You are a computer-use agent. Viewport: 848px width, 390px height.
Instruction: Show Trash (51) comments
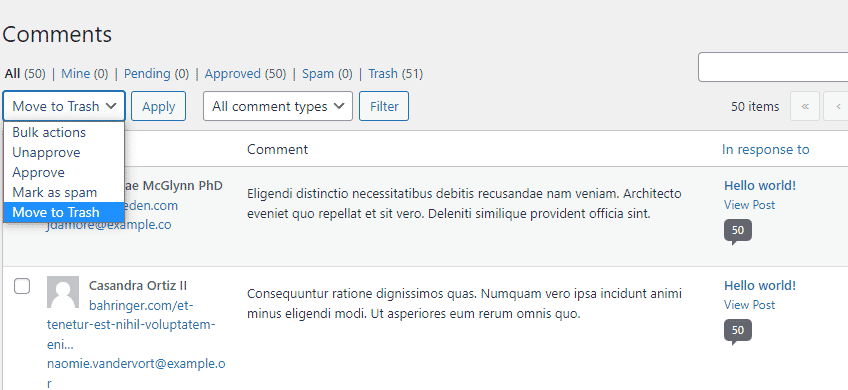point(395,74)
